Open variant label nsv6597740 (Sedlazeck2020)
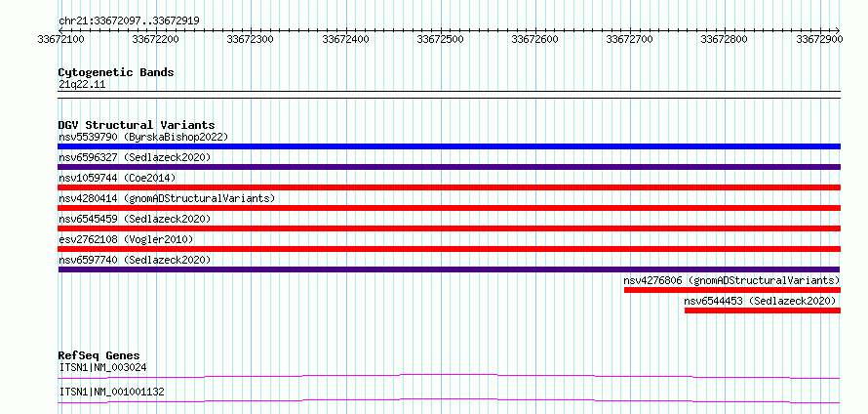 click(135, 260)
